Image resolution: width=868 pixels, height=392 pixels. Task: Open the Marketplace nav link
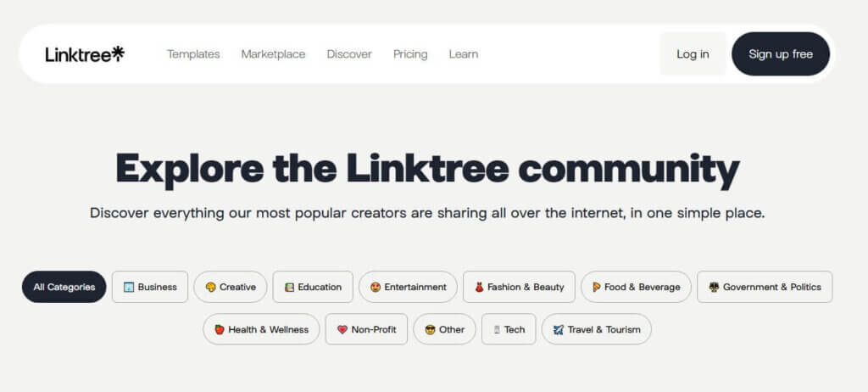pyautogui.click(x=273, y=54)
